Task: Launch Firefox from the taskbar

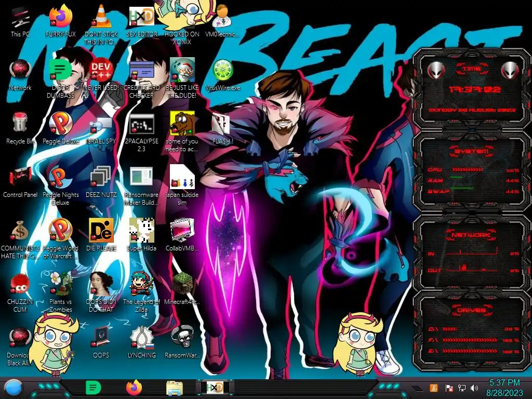Action: (134, 388)
